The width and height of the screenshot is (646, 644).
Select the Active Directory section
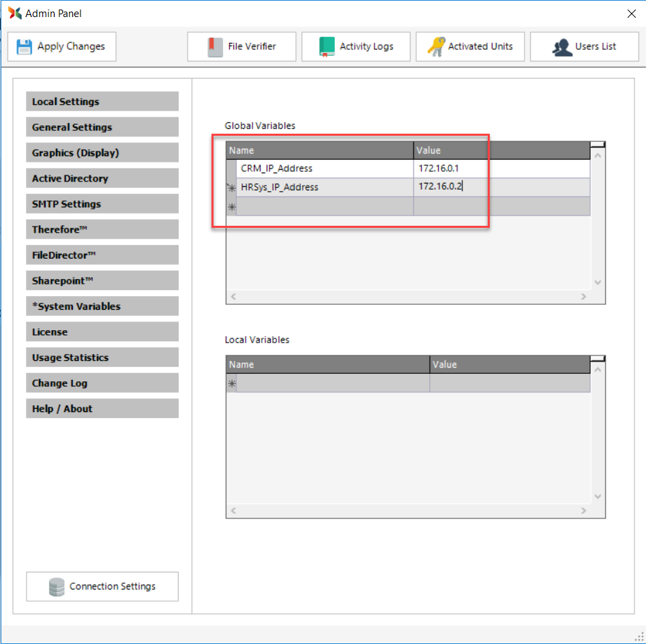[102, 178]
